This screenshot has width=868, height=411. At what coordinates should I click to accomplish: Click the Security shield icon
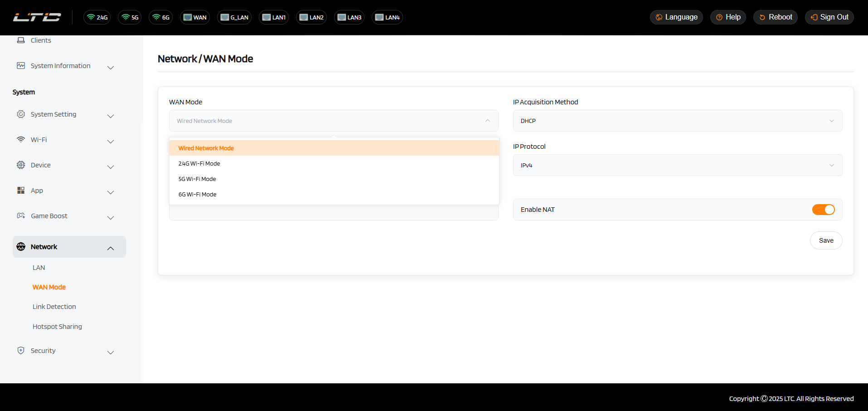click(x=21, y=351)
